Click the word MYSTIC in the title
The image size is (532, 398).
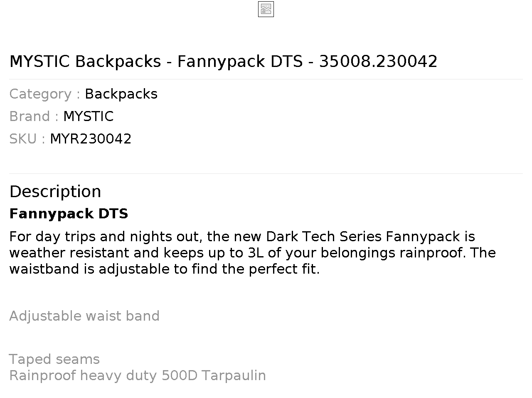[39, 61]
